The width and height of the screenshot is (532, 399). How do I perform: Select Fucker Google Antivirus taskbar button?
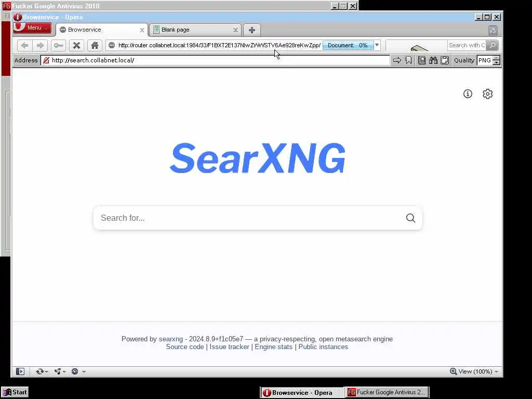click(x=387, y=392)
